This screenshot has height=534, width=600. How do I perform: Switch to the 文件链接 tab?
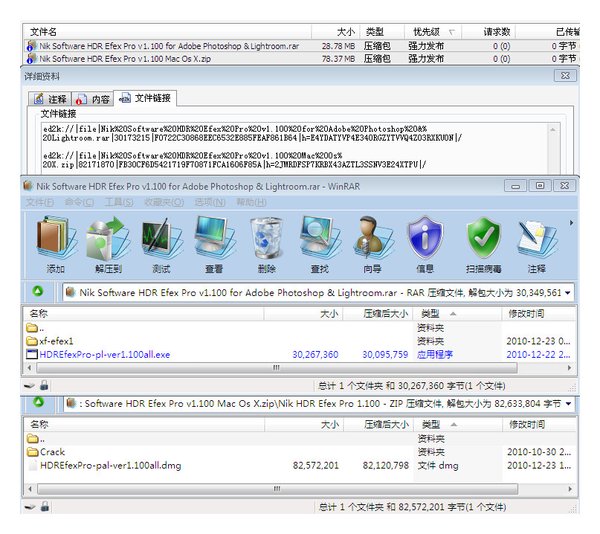pyautogui.click(x=145, y=98)
